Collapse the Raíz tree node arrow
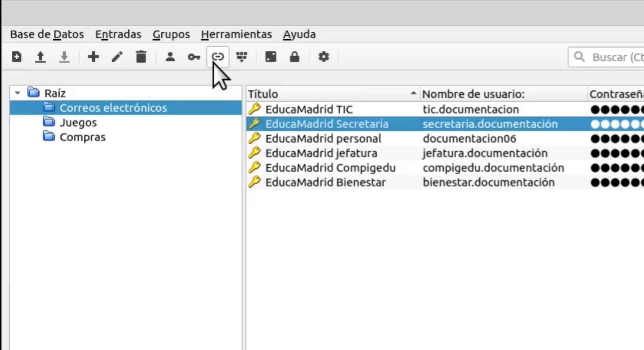 pos(18,93)
